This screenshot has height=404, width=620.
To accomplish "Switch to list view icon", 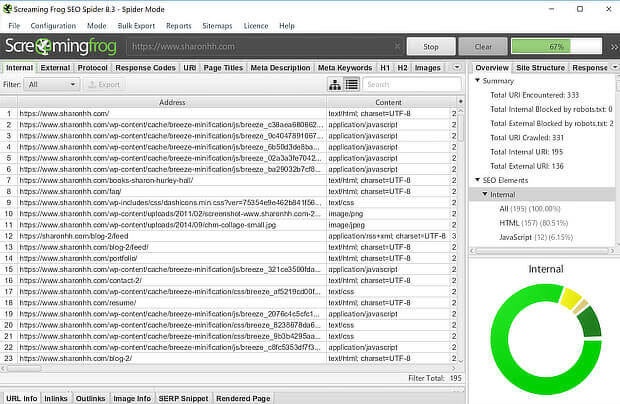I will (x=352, y=84).
